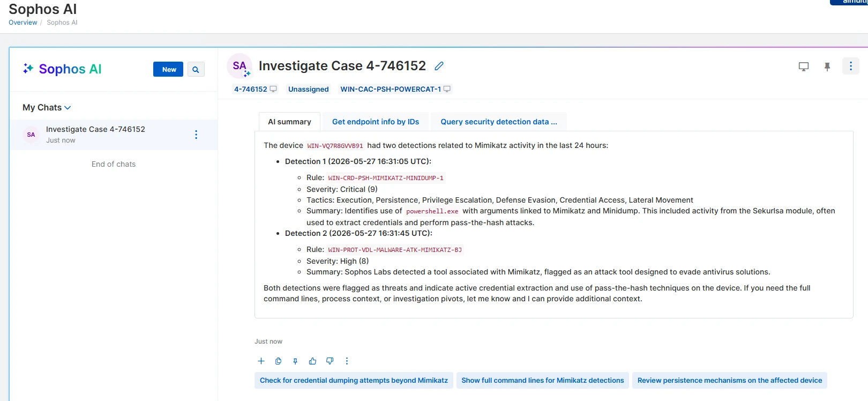Go to the Overview breadcrumb link
868x401 pixels.
tap(23, 23)
